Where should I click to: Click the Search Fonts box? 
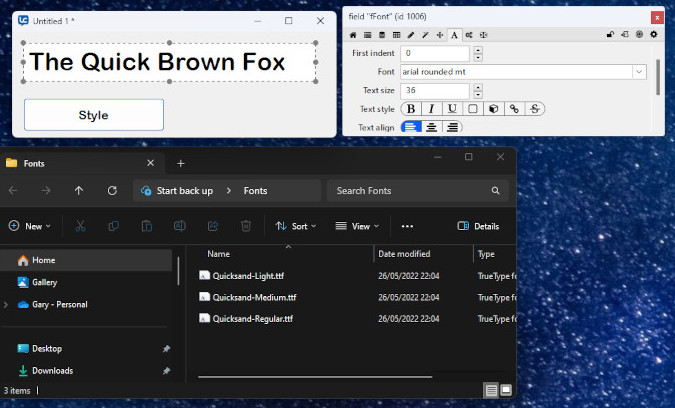410,190
